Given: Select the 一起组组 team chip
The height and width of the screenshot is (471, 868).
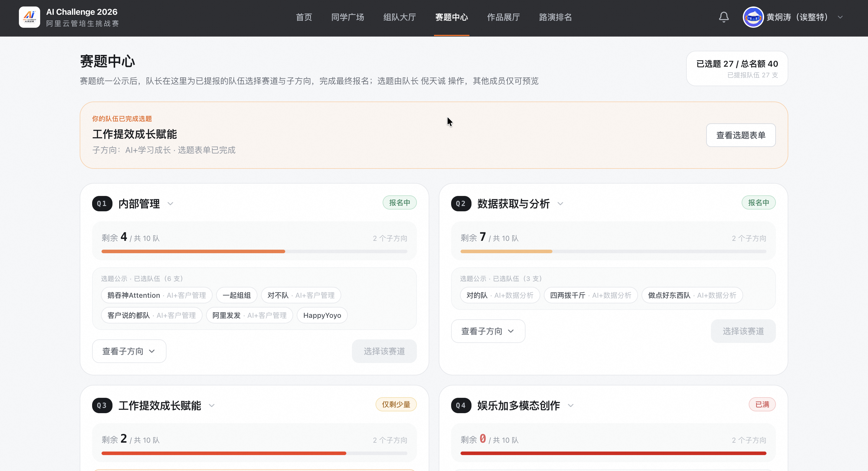Looking at the screenshot, I should pyautogui.click(x=236, y=295).
